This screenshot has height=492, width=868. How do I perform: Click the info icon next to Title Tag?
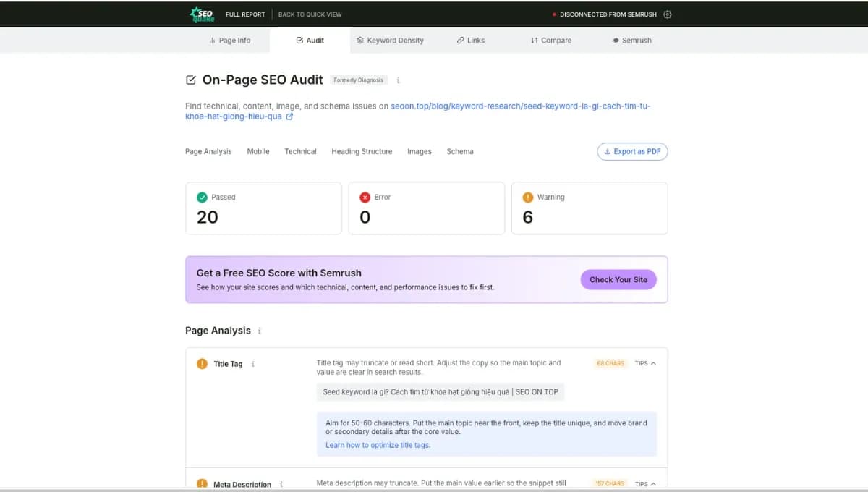[x=252, y=364]
